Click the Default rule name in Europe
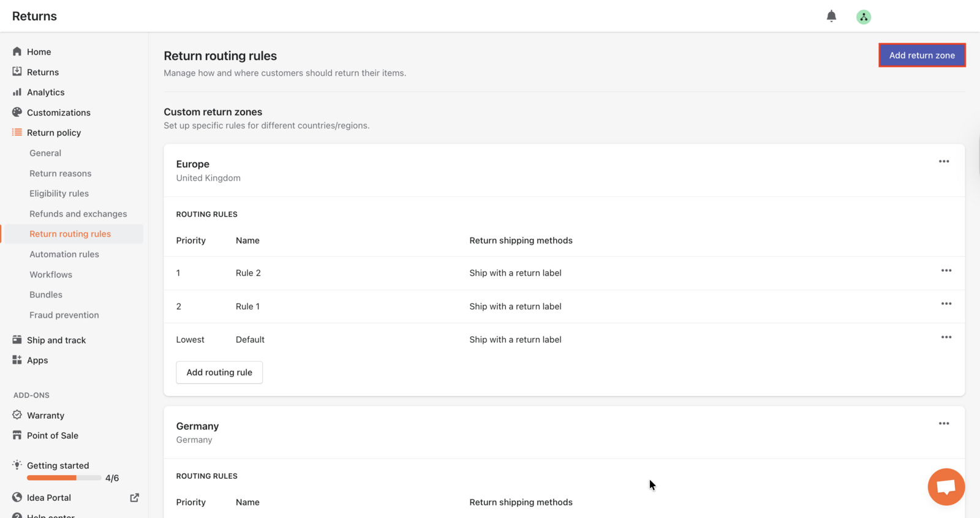Image resolution: width=980 pixels, height=518 pixels. [x=250, y=340]
